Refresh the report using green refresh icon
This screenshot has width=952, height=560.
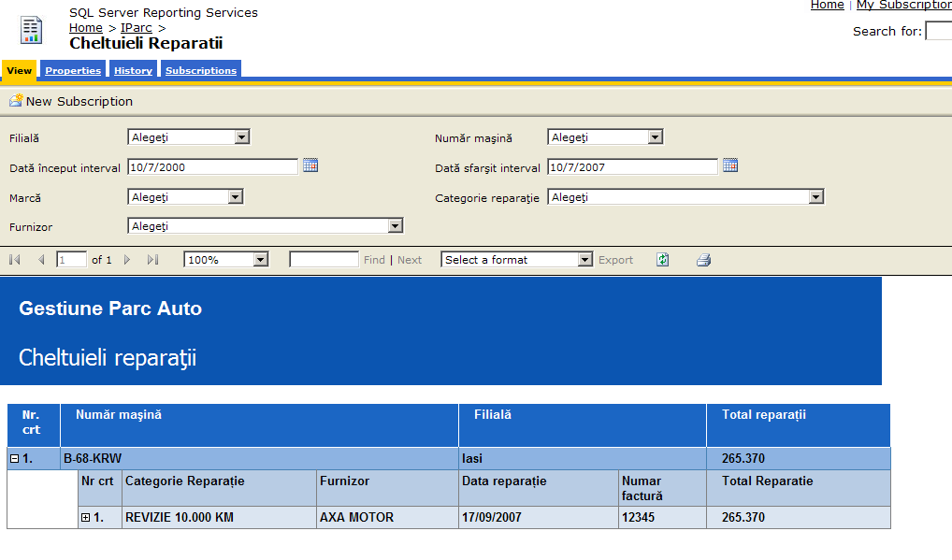point(662,260)
